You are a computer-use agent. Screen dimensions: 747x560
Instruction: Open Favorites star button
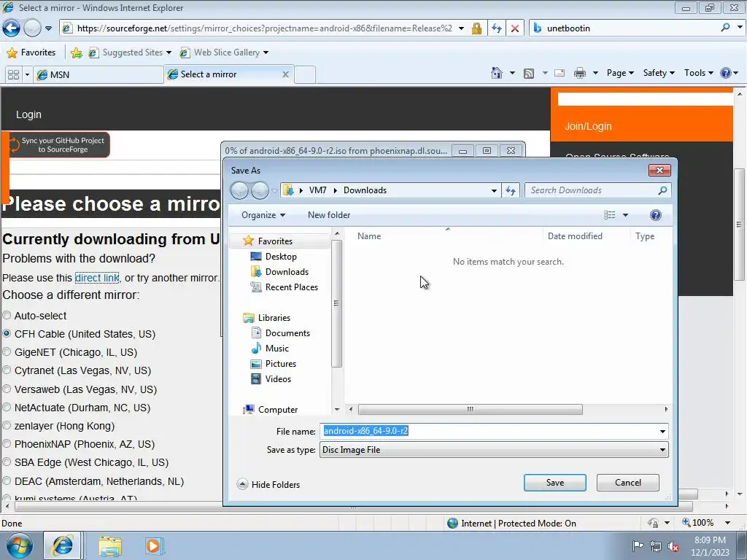[x=31, y=52]
